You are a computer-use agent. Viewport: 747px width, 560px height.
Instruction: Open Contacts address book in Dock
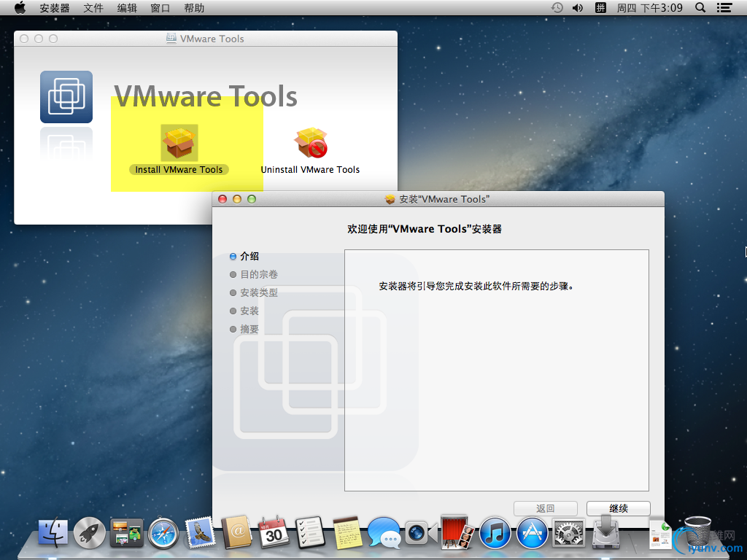click(x=237, y=532)
